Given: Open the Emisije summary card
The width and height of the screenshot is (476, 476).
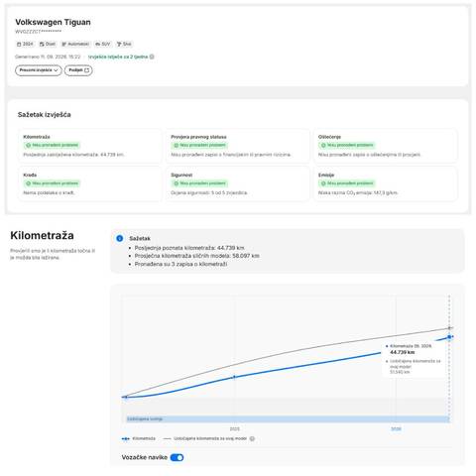Looking at the screenshot, I should pyautogui.click(x=386, y=183).
